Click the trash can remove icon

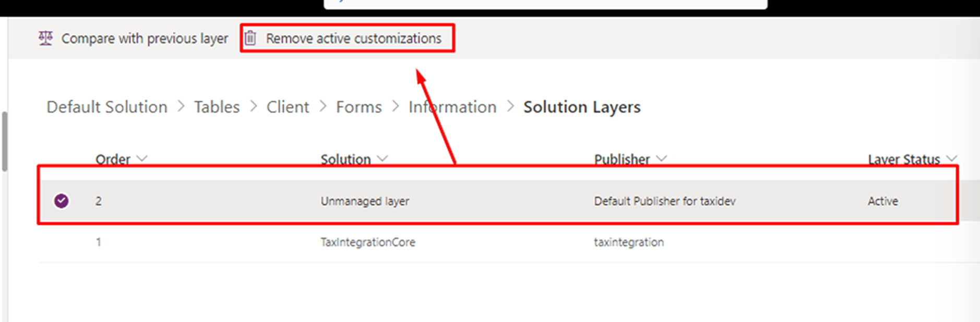click(250, 38)
